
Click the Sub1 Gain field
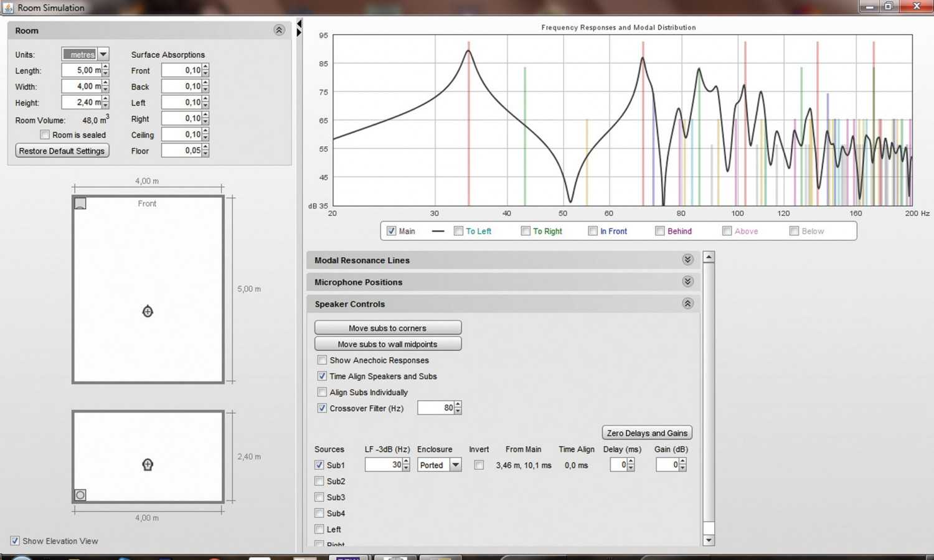(667, 465)
